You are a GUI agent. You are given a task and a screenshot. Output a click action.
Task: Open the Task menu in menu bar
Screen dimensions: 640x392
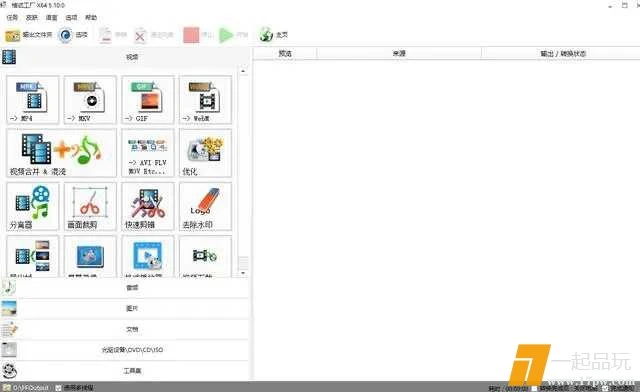[12, 18]
